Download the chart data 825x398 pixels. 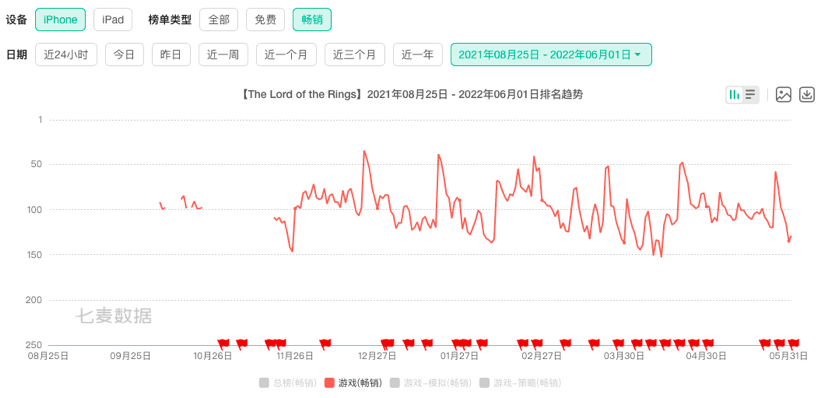807,95
